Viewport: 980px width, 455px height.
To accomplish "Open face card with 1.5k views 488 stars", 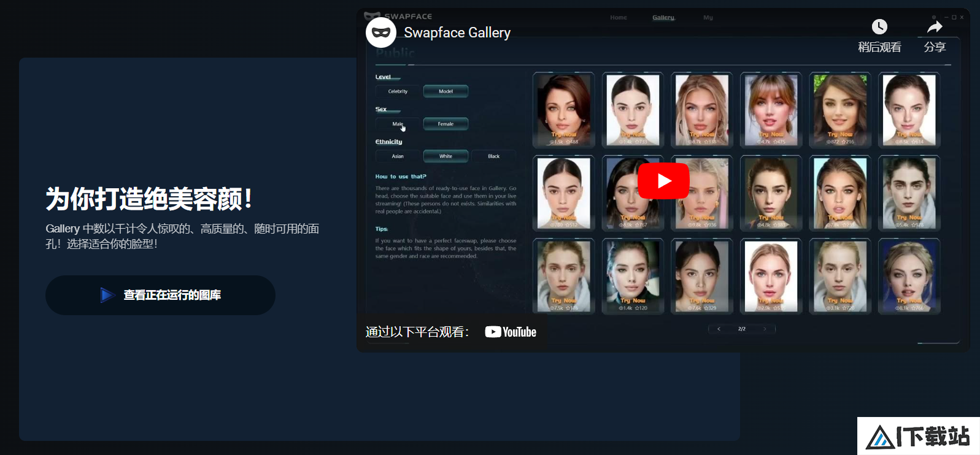I will click(x=564, y=110).
